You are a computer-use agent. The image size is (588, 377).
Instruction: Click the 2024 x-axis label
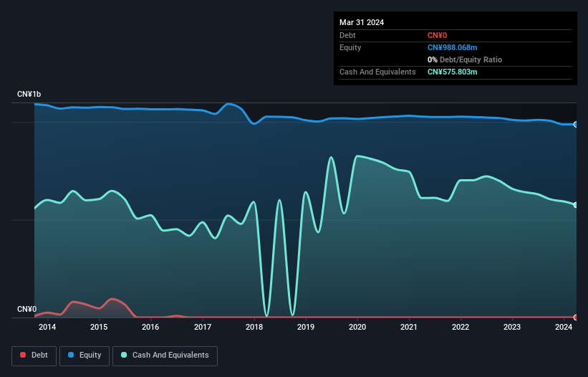point(564,327)
